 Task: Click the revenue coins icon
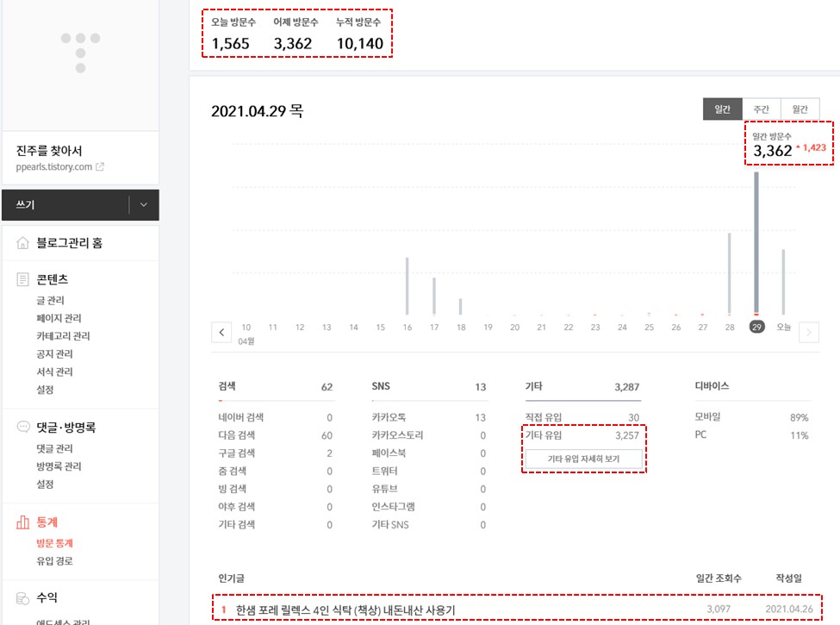tap(23, 598)
